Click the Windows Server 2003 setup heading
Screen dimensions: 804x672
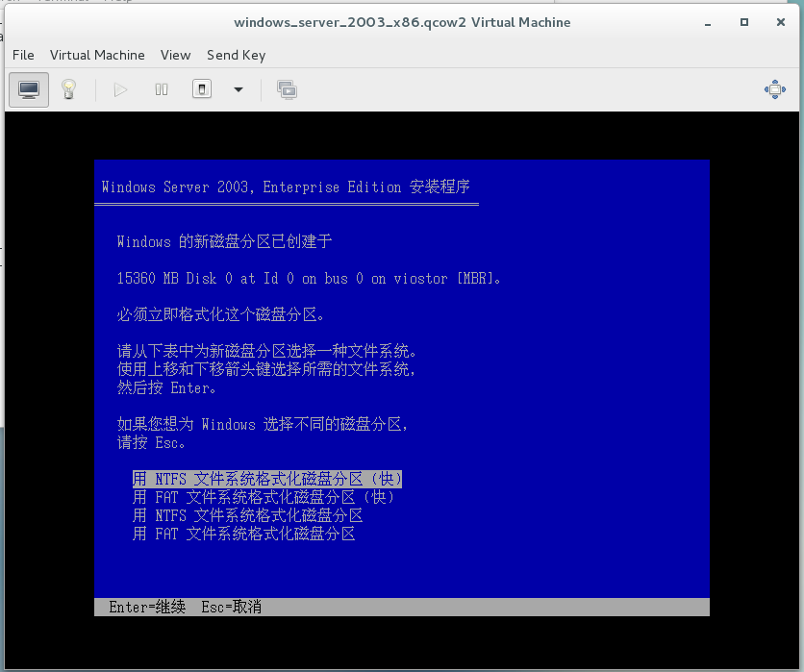pos(286,187)
